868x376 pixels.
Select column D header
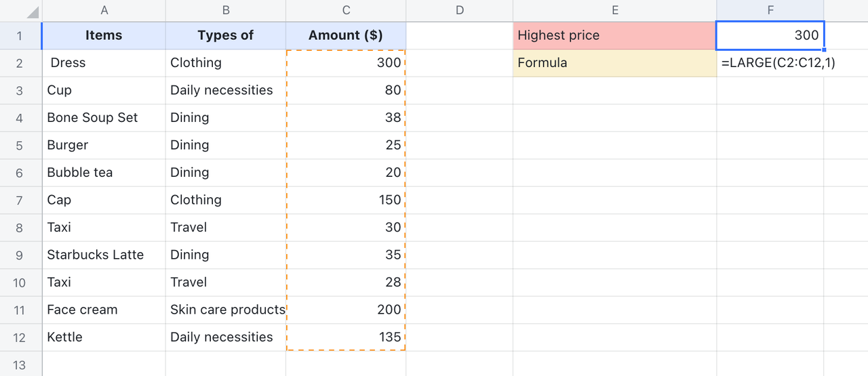point(459,10)
